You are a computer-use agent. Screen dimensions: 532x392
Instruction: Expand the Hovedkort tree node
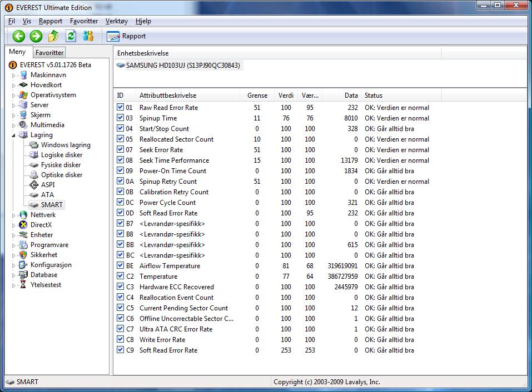click(13, 86)
